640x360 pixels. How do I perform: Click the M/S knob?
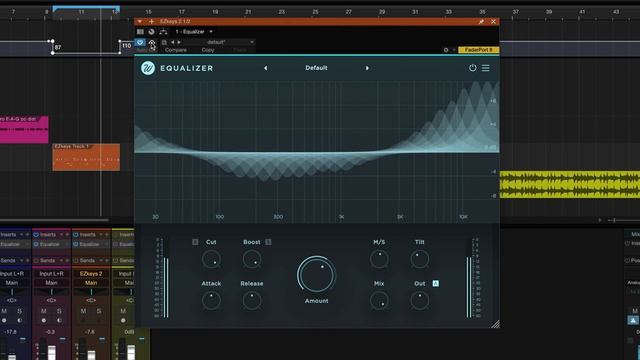point(379,259)
